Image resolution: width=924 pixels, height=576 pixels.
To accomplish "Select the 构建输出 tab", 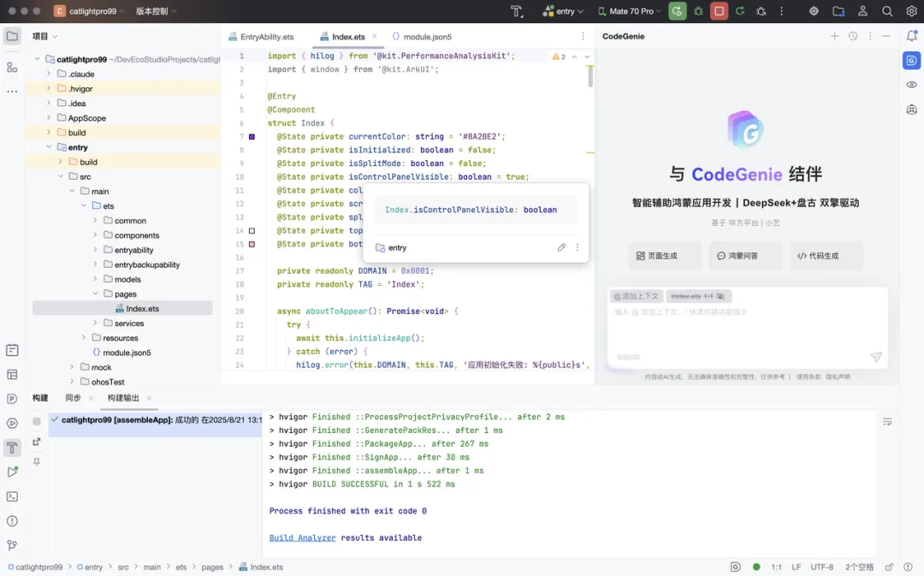I will pos(123,398).
